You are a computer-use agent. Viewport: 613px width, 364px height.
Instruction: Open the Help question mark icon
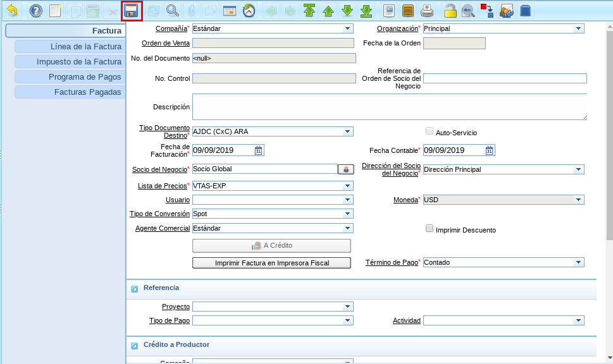[36, 11]
